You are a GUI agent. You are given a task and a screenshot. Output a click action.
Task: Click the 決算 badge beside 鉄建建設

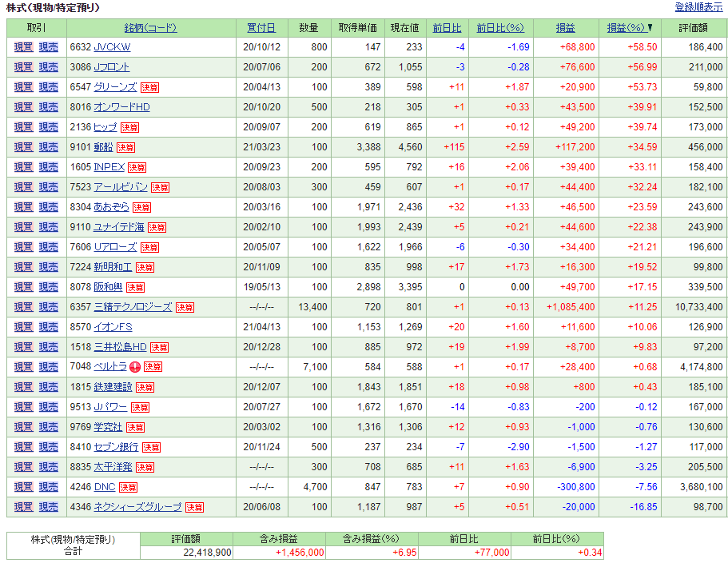145,387
